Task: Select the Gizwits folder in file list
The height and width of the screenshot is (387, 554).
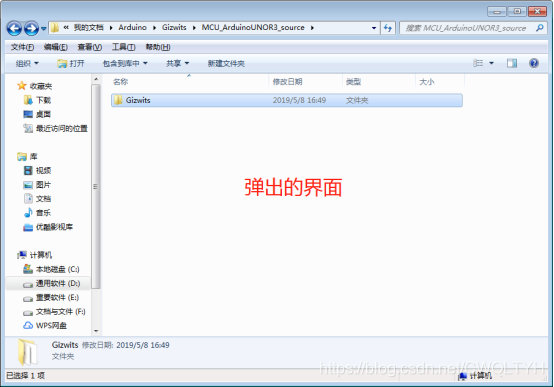Action: click(287, 100)
